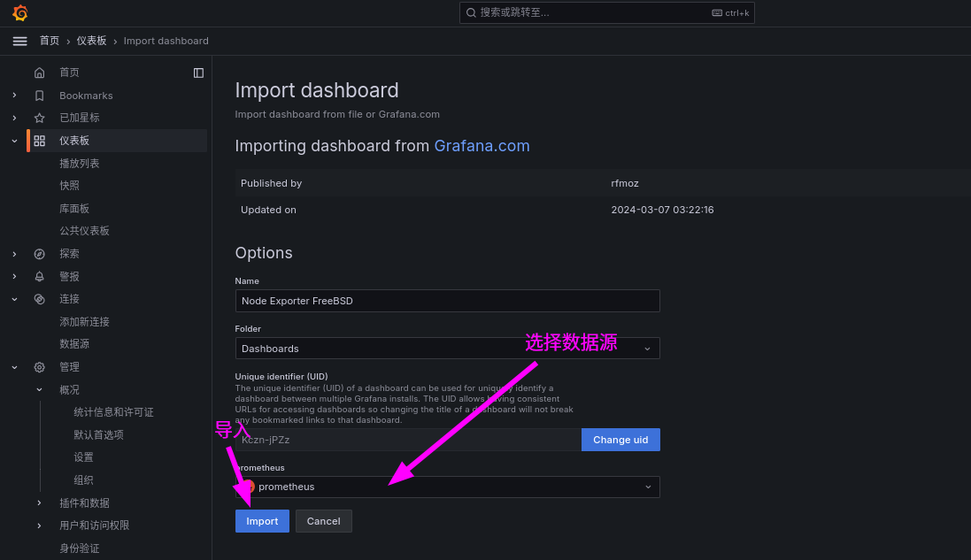
Task: Click the rfmoz publisher value
Action: [x=625, y=183]
